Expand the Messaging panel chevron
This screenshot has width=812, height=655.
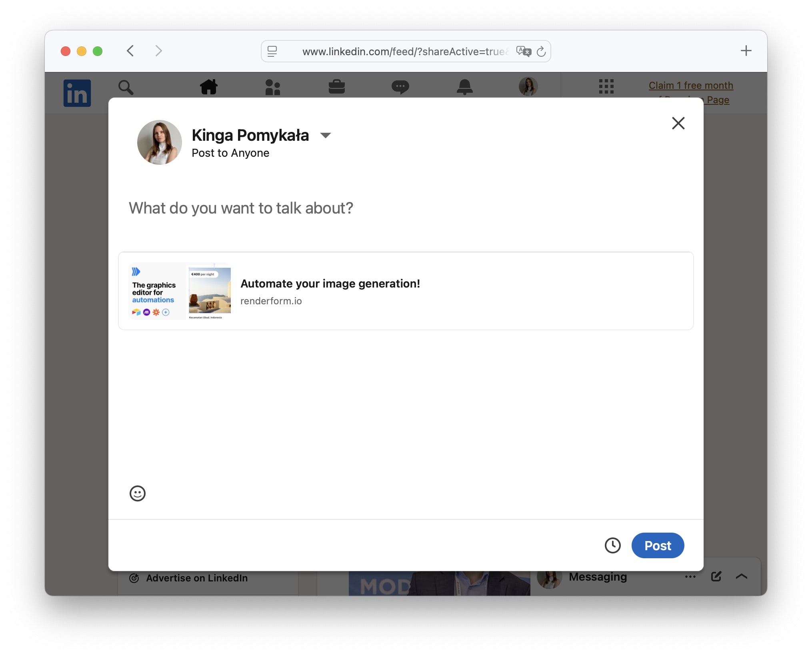tap(742, 577)
